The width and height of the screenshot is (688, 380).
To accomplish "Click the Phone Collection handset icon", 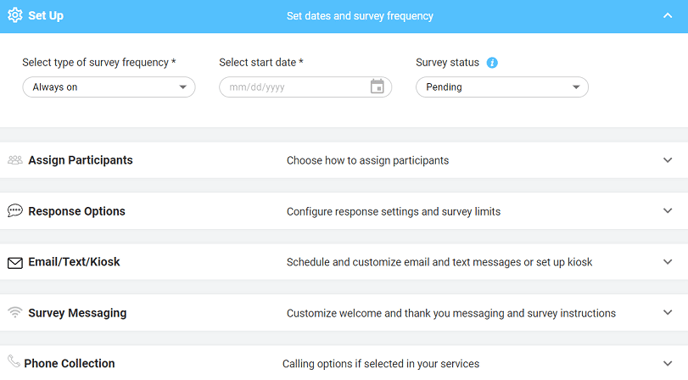I will [x=14, y=361].
